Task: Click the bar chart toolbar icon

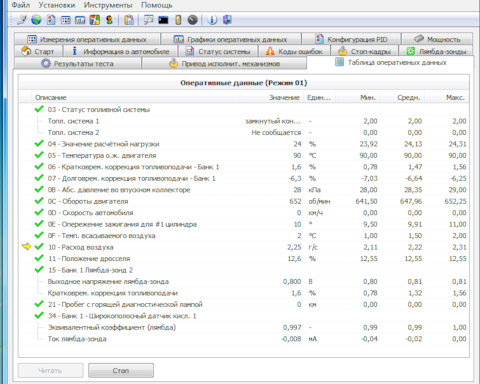Action: point(80,20)
